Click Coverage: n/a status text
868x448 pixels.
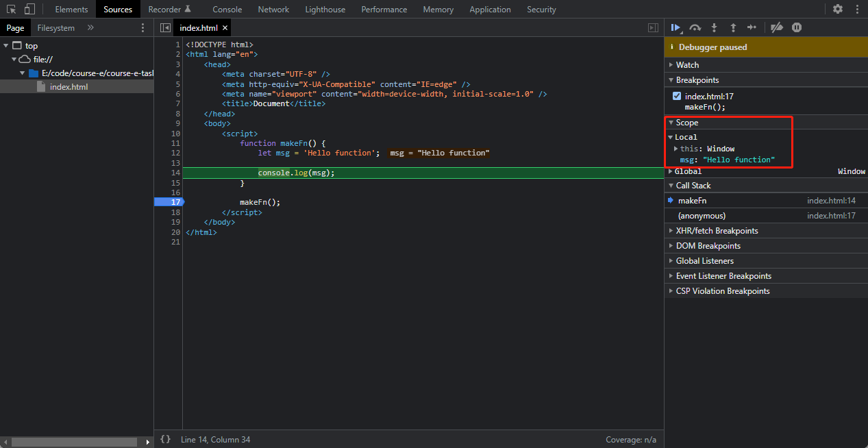[630, 440]
